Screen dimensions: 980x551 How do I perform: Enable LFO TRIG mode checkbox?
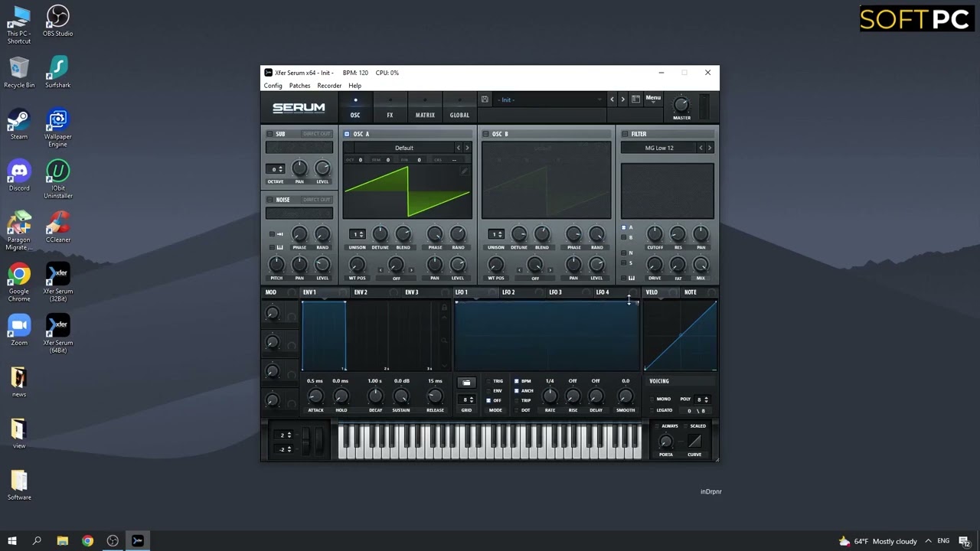tap(488, 381)
